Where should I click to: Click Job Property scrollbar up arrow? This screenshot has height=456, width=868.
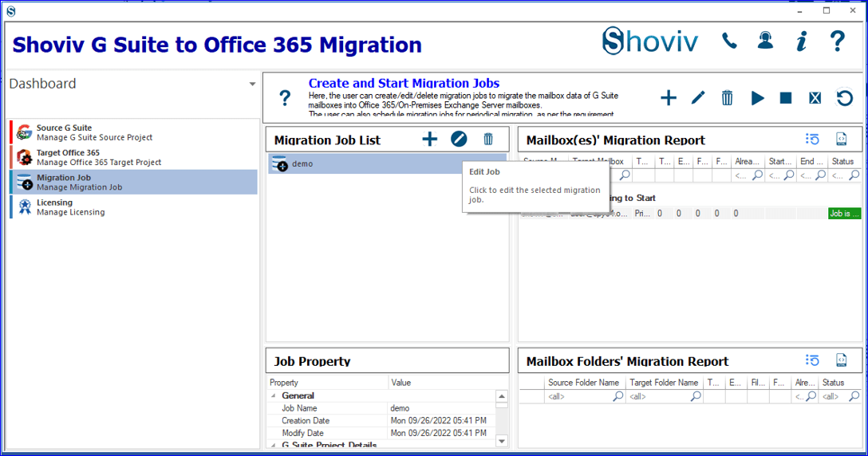pos(502,396)
